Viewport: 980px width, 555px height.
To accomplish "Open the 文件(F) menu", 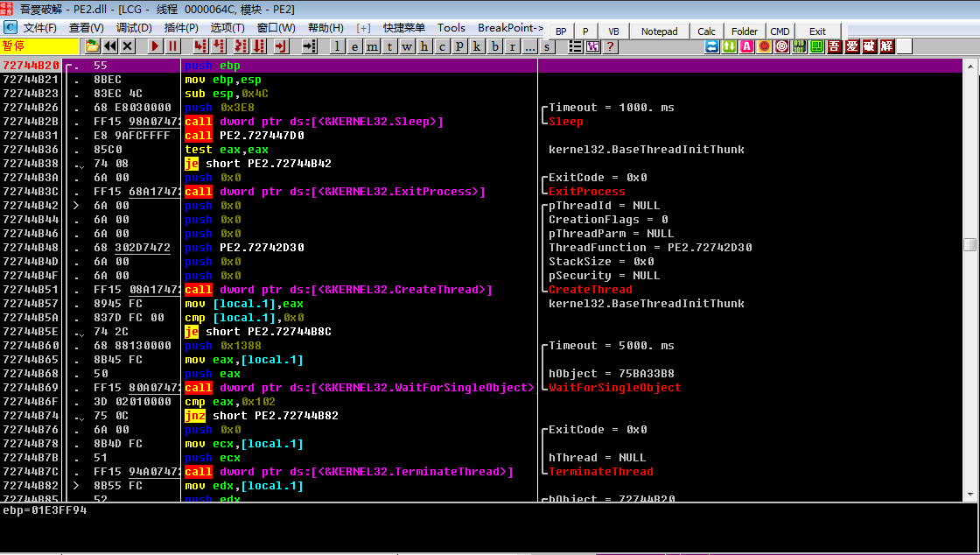I will pos(40,28).
